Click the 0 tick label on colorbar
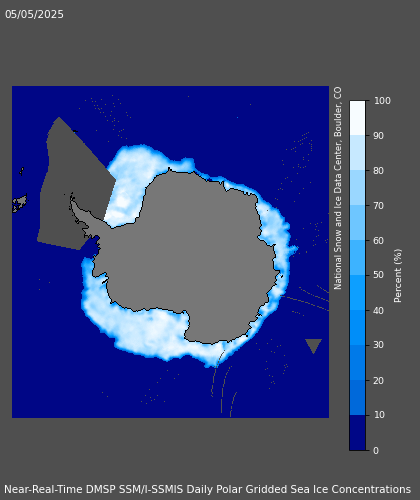Screen dimensions: 420x500 point(376,451)
